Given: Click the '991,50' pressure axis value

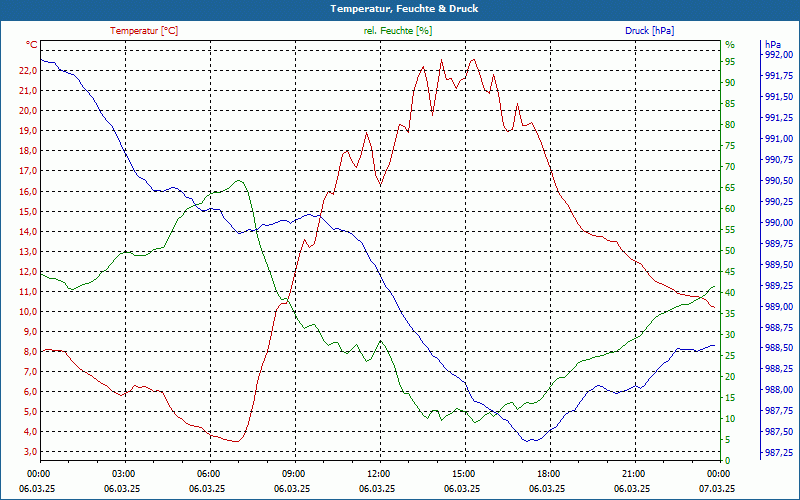Looking at the screenshot, I should tap(779, 96).
